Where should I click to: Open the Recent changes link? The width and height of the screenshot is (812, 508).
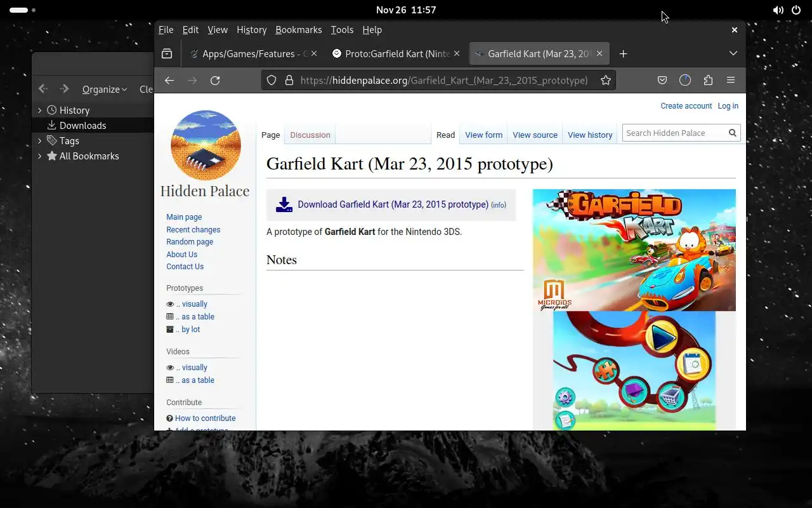tap(193, 230)
